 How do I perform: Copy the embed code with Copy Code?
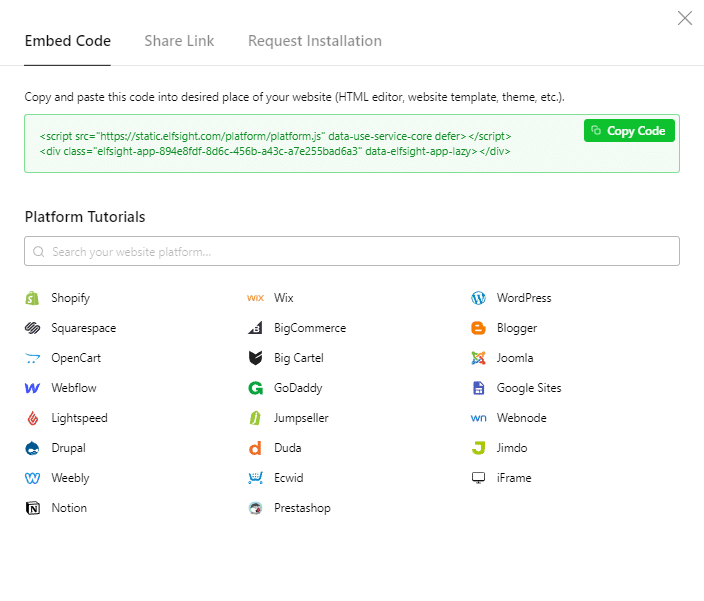[x=629, y=131]
